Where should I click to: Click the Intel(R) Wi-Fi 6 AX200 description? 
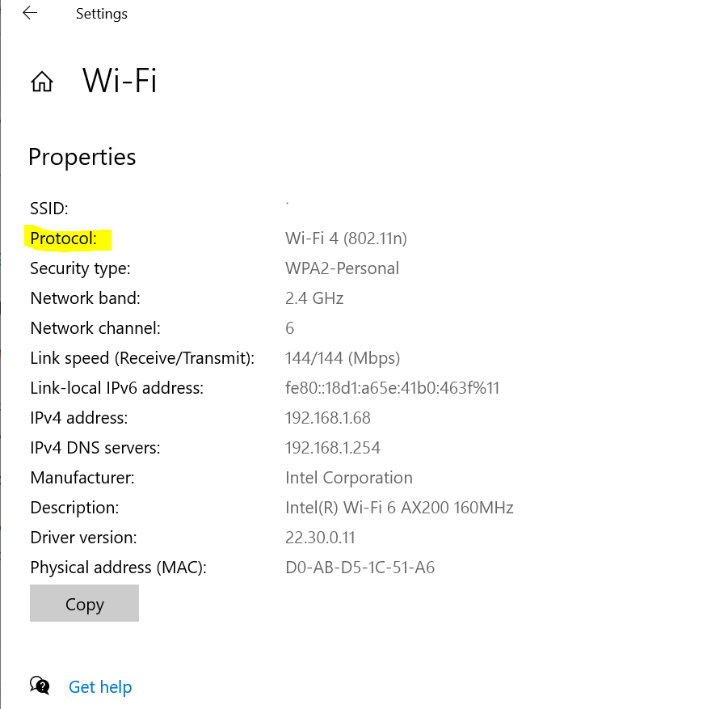[x=399, y=508]
